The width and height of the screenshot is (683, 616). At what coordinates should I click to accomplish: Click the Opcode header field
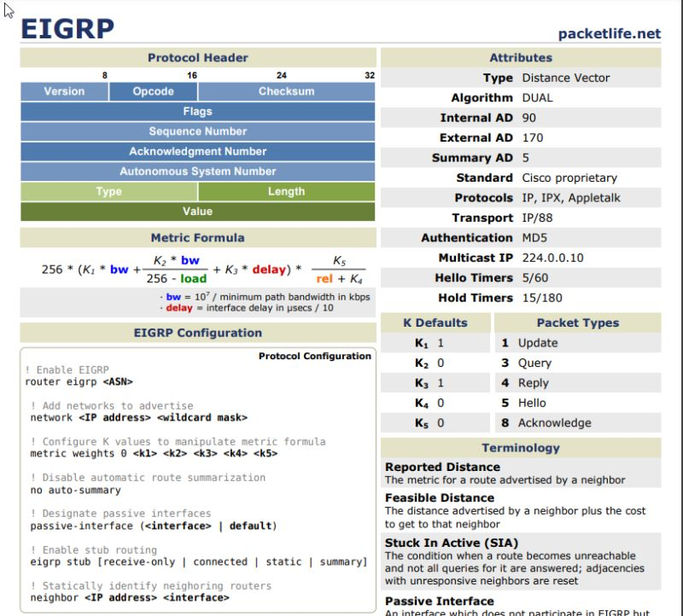[x=154, y=91]
